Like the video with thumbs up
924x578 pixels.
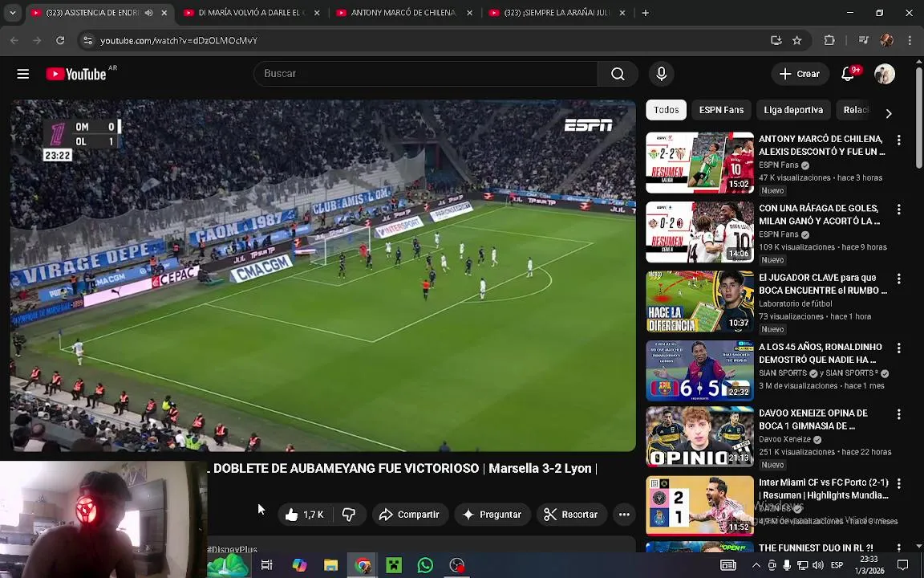tap(306, 515)
